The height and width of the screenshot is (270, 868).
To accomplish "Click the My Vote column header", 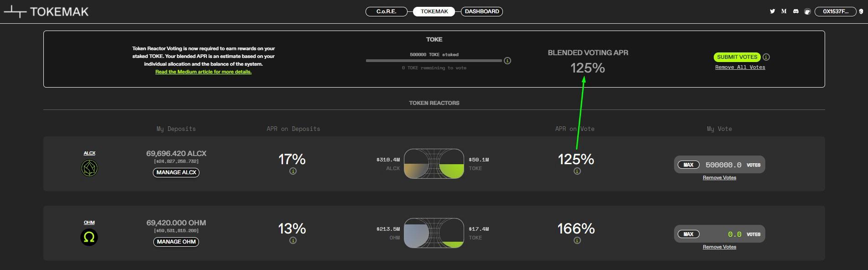I will (x=719, y=129).
